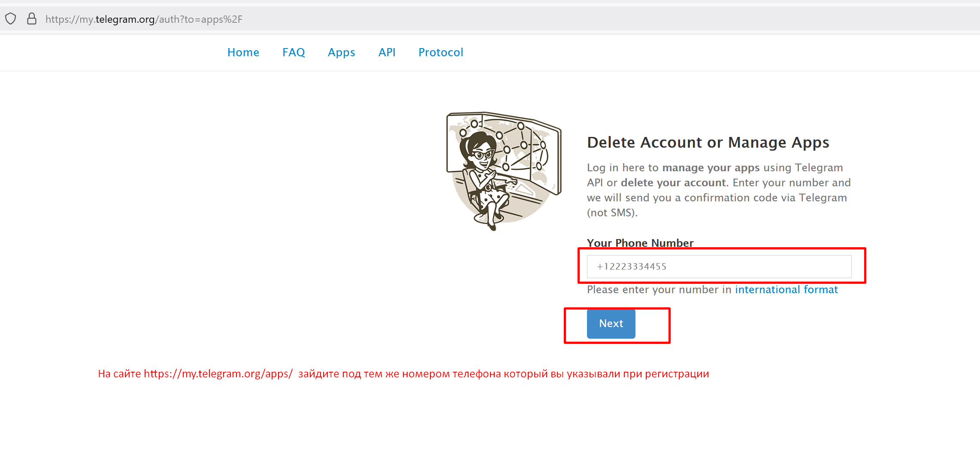
Task: Click the "Delete Account or Manage Apps" heading
Action: (x=708, y=143)
